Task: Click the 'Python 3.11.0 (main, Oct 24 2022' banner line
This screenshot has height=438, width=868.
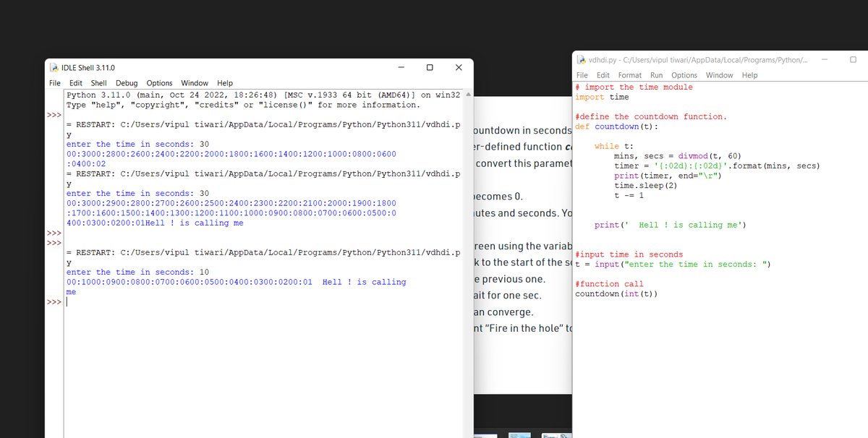Action: point(263,95)
